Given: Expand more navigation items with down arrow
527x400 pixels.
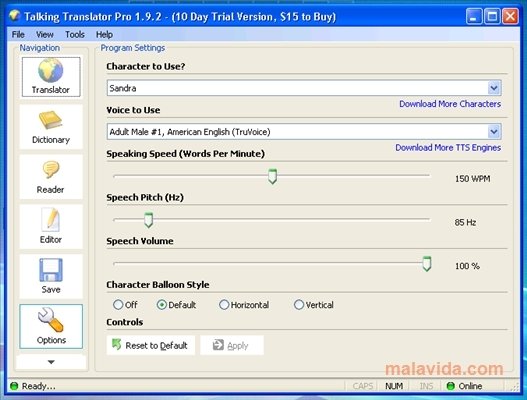Looking at the screenshot, I should tap(51, 362).
